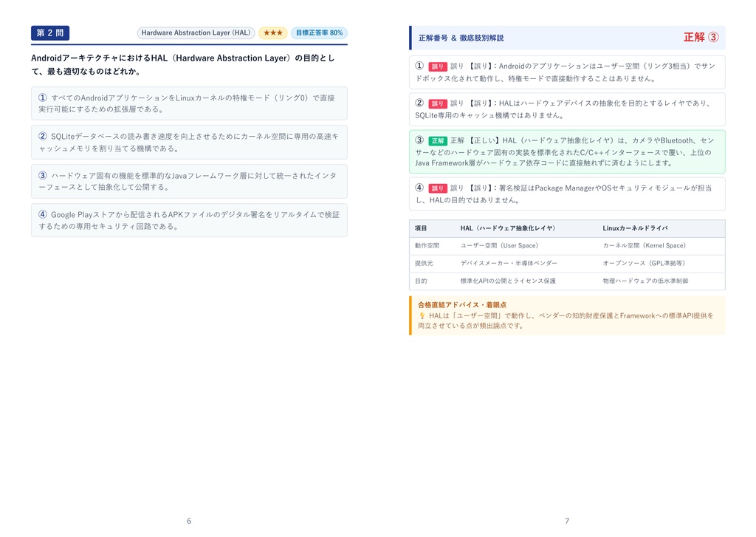Viewport: 756px width, 537px height.
Task: Click page number 6
Action: pos(189,521)
